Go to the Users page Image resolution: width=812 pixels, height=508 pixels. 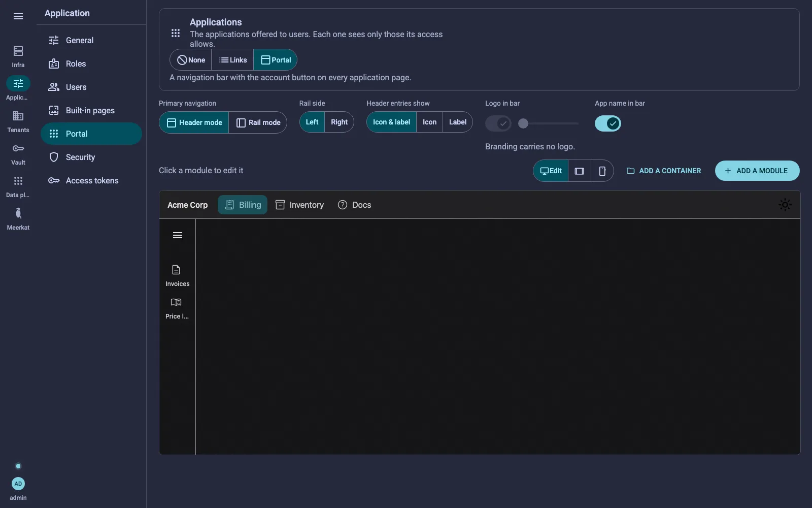click(91, 87)
